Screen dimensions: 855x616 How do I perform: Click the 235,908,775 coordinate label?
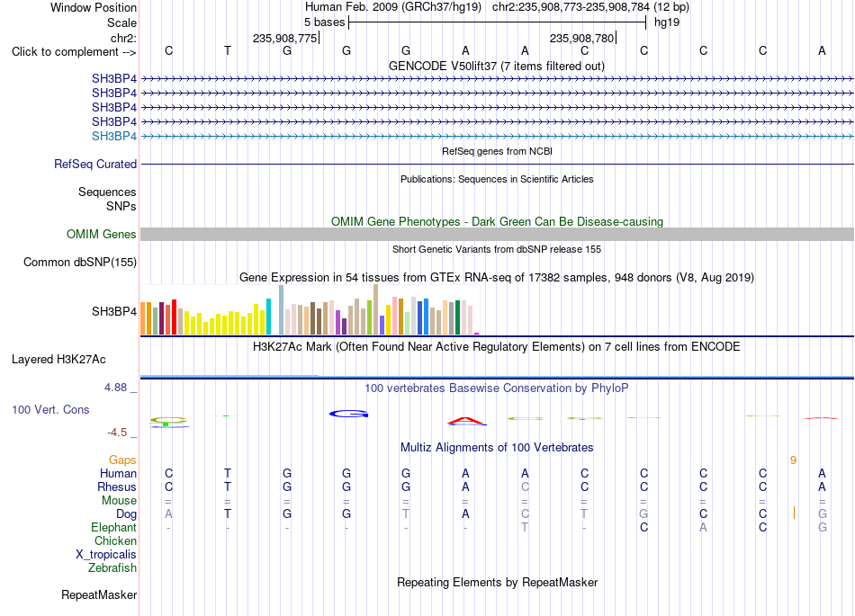[284, 38]
